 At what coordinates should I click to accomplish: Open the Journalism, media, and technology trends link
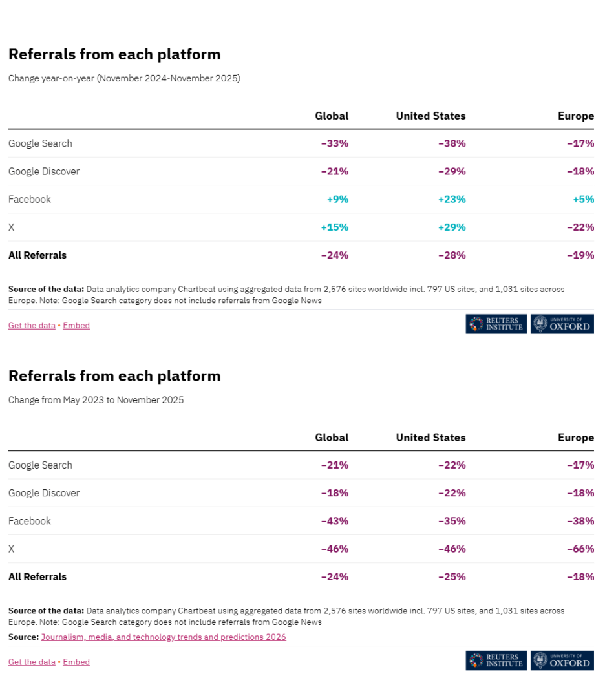point(163,637)
